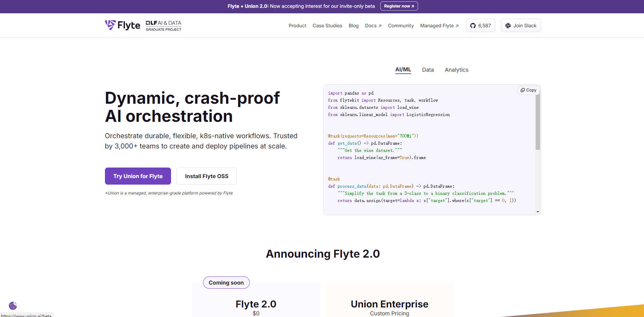The height and width of the screenshot is (317, 644).
Task: Open the Blog page
Action: [353, 26]
